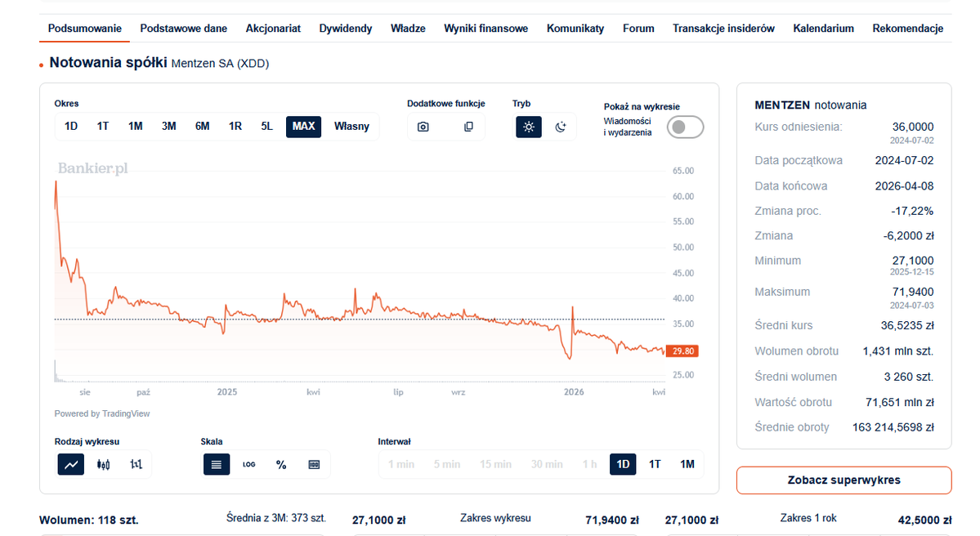Click the Średnia z 3M: 373 szt. text
The image size is (980, 536).
coord(276,518)
